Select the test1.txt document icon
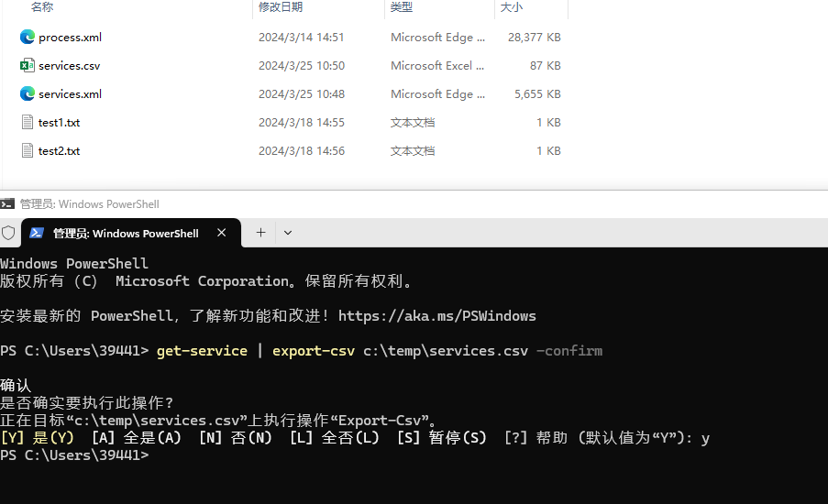The image size is (828, 504). coord(28,123)
